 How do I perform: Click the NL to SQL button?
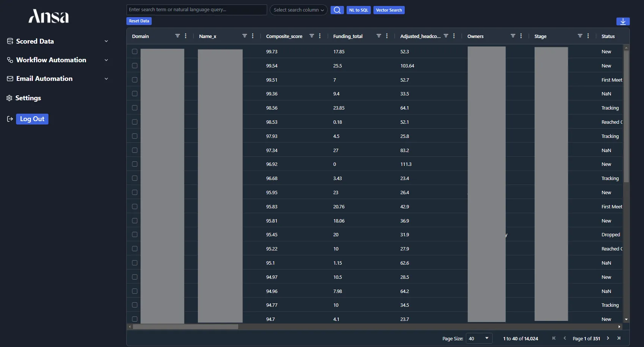click(x=358, y=10)
